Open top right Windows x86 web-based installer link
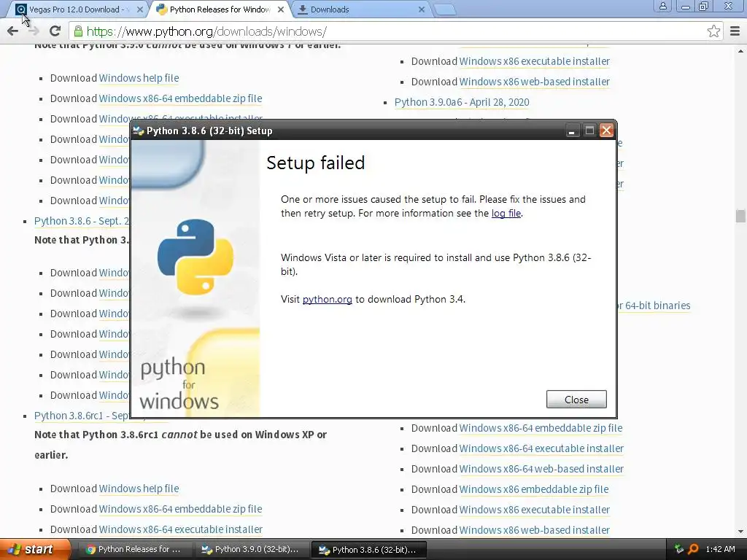The image size is (747, 560). (x=535, y=82)
